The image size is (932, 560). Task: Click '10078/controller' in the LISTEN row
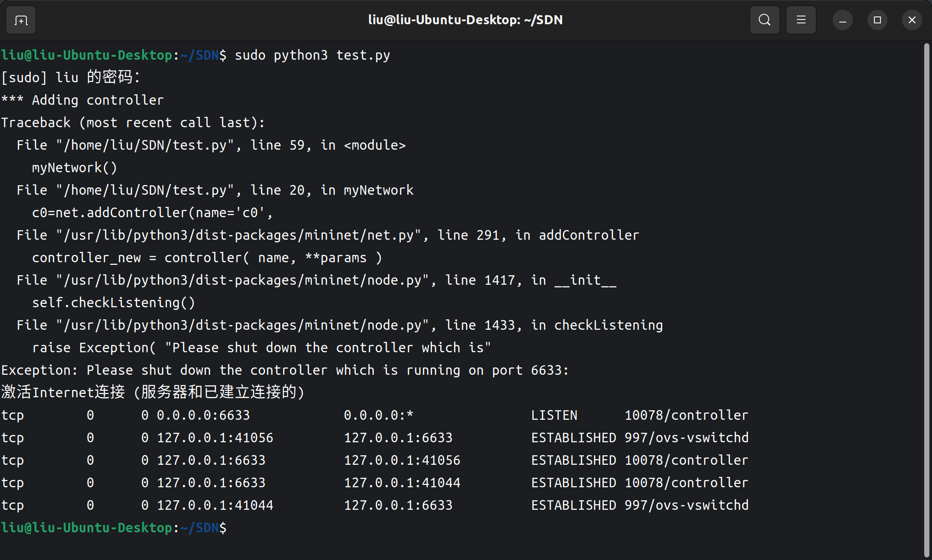pyautogui.click(x=686, y=415)
